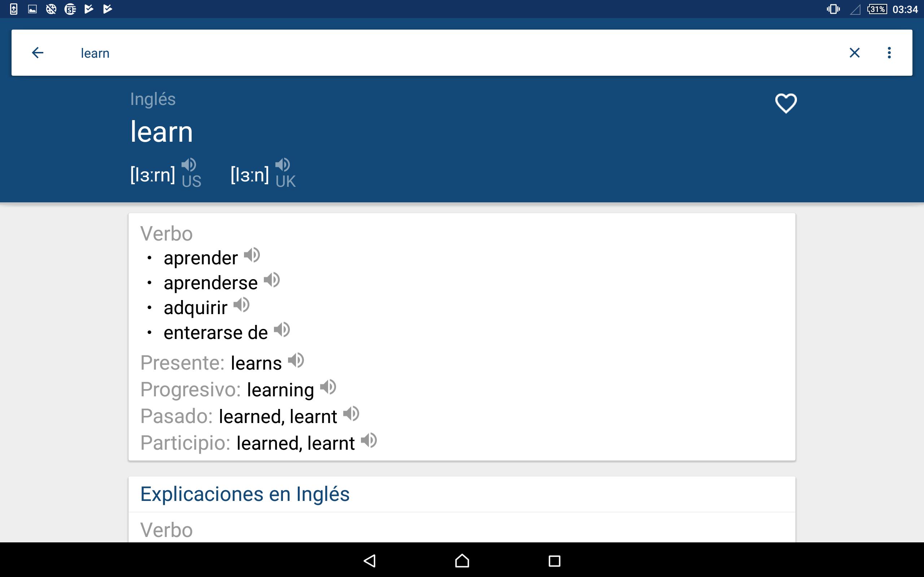This screenshot has height=577, width=924.
Task: Tap the UK pronunciation speaker icon
Action: click(x=282, y=166)
